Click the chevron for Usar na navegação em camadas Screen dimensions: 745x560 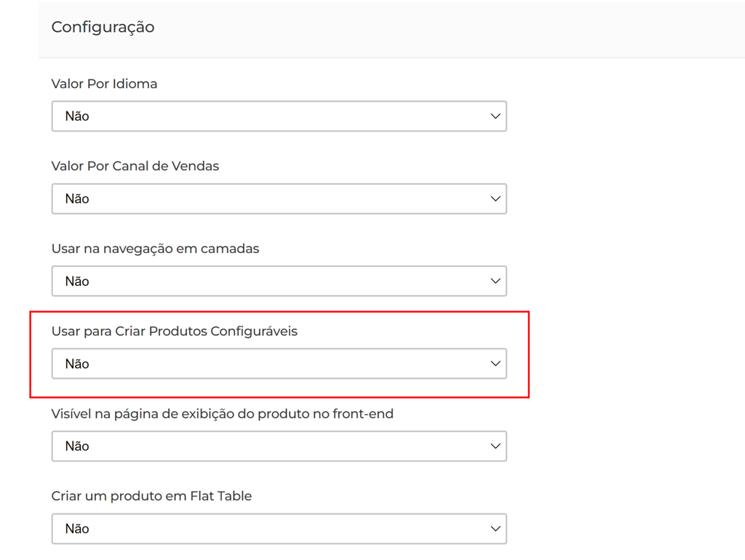point(495,281)
